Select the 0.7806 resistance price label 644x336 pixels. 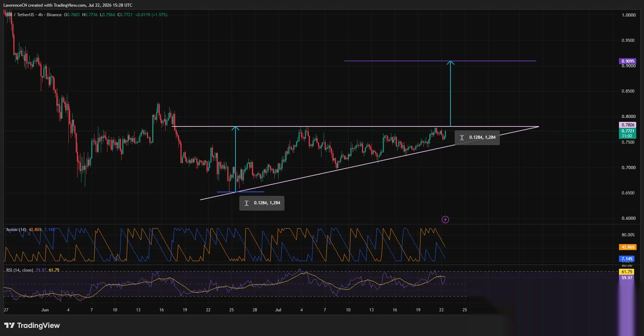click(628, 125)
